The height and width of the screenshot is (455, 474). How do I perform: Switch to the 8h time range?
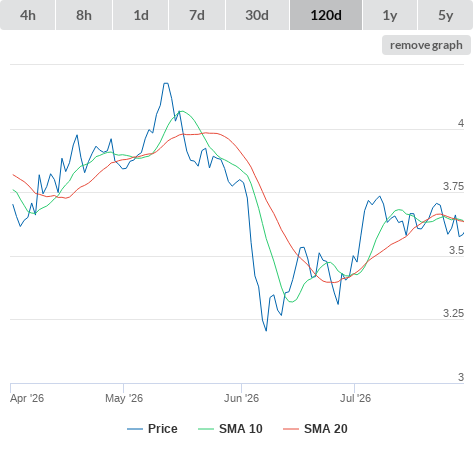(84, 15)
